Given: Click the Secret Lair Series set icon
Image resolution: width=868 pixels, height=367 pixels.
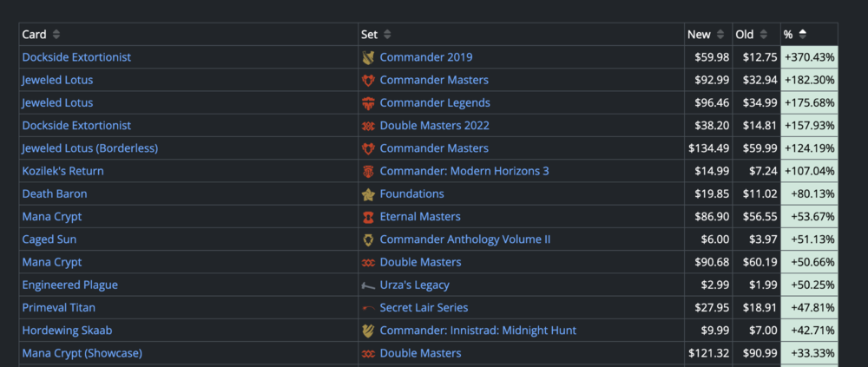Looking at the screenshot, I should click(x=369, y=308).
